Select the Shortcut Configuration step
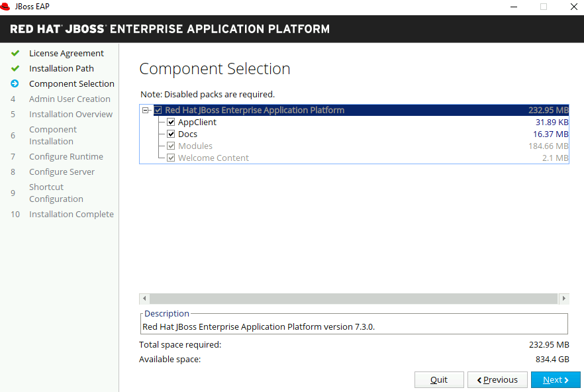Viewport: 584px width, 392px height. point(56,193)
